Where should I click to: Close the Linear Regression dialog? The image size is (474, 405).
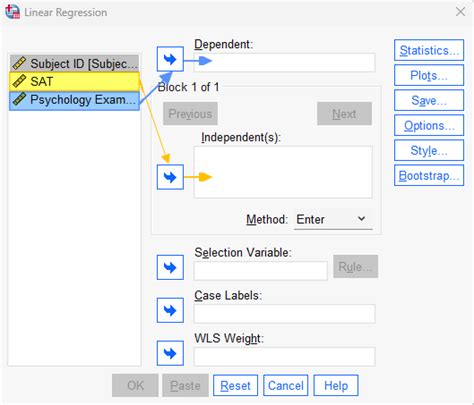(x=460, y=12)
